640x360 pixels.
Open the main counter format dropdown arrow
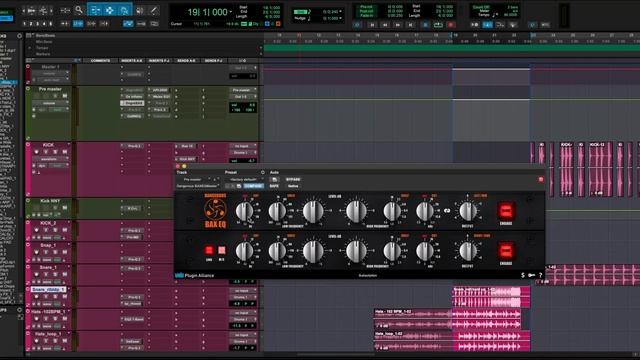point(231,12)
